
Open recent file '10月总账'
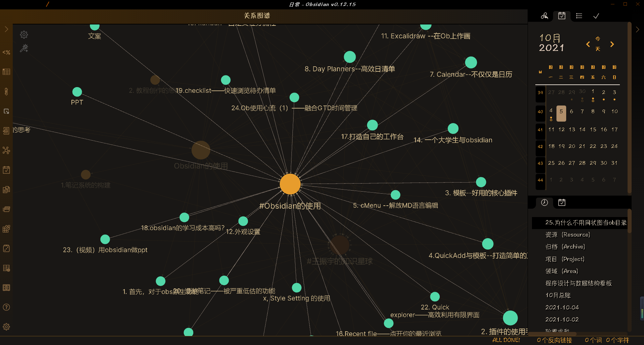[580, 295]
